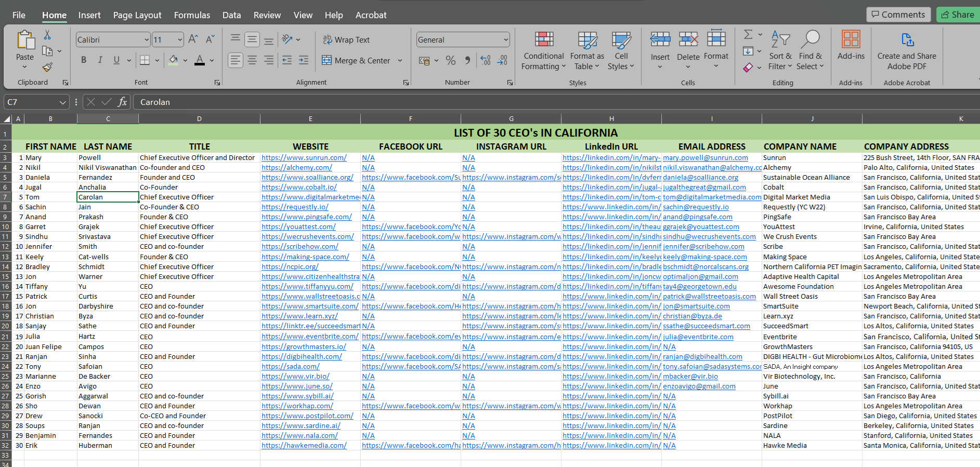
Task: Decrease indent in Alignment group
Action: click(x=287, y=60)
